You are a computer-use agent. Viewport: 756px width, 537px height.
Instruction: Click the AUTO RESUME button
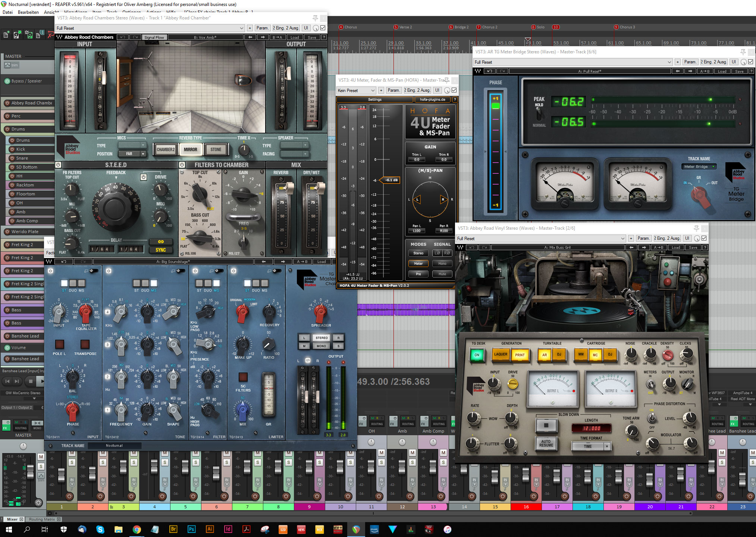(546, 443)
